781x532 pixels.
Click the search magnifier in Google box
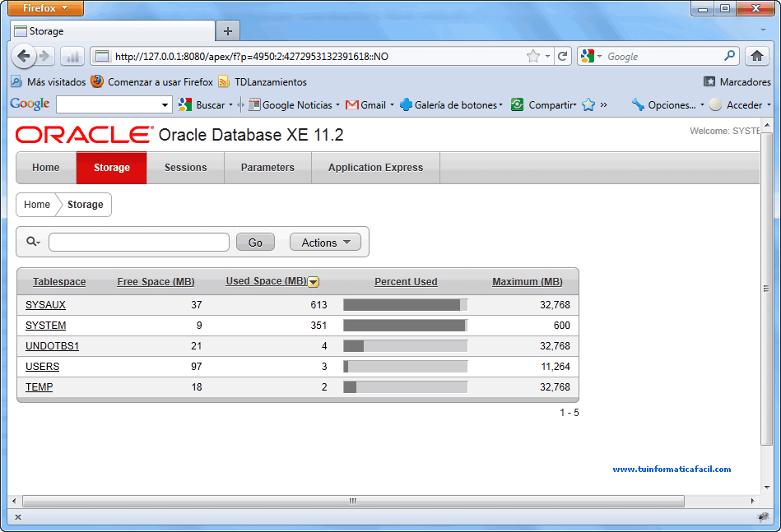(x=729, y=56)
